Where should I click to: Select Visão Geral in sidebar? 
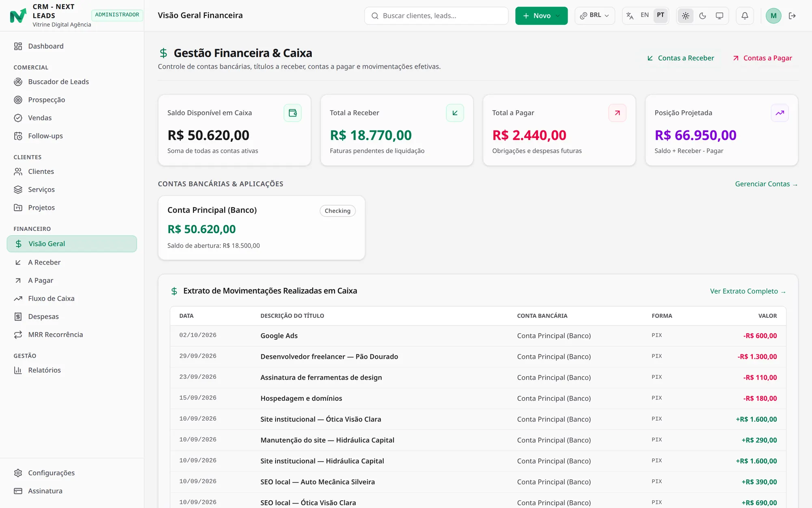[x=72, y=244]
